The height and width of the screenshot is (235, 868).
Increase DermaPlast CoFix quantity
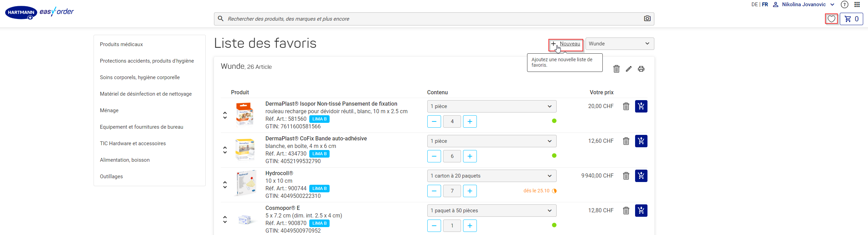[x=470, y=156]
